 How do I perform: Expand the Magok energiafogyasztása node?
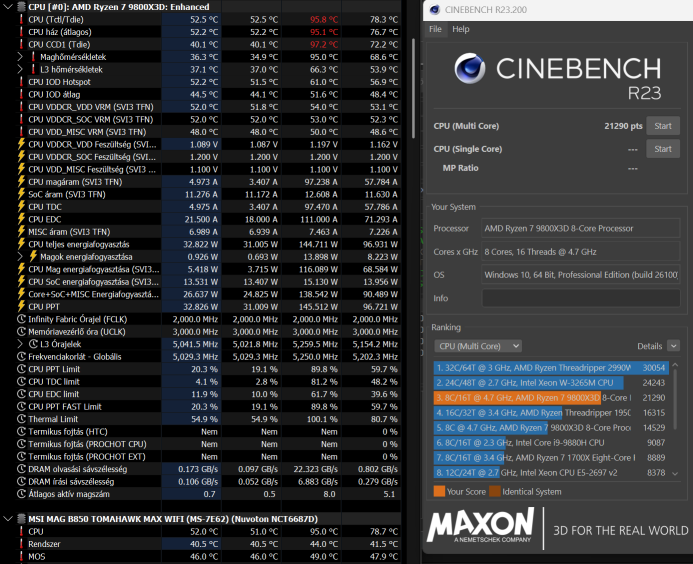pyautogui.click(x=20, y=256)
